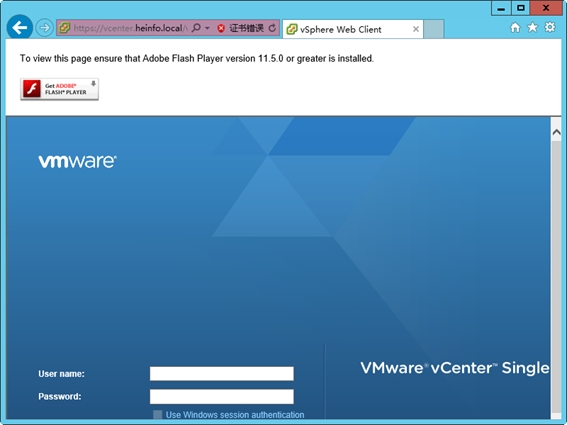Click the scrollbar up arrow
Image resolution: width=567 pixels, height=425 pixels.
point(557,132)
